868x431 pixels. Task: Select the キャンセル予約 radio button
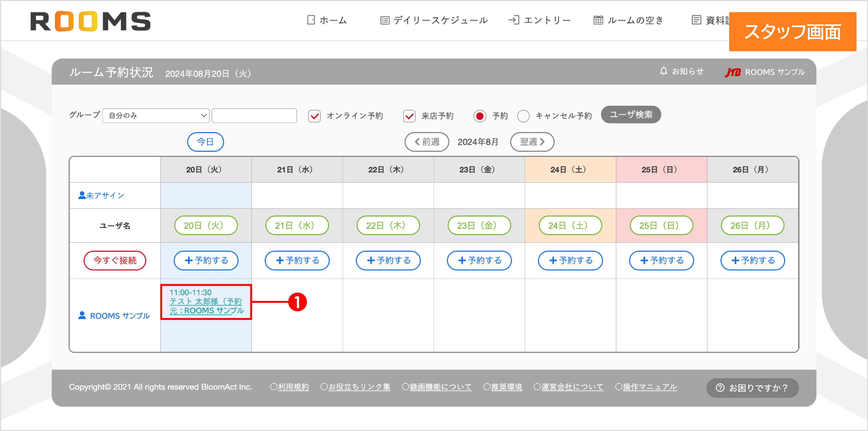pyautogui.click(x=524, y=116)
